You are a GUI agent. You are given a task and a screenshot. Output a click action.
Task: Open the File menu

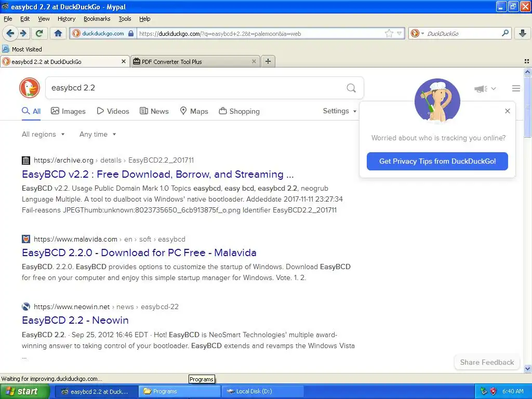[x=8, y=19]
